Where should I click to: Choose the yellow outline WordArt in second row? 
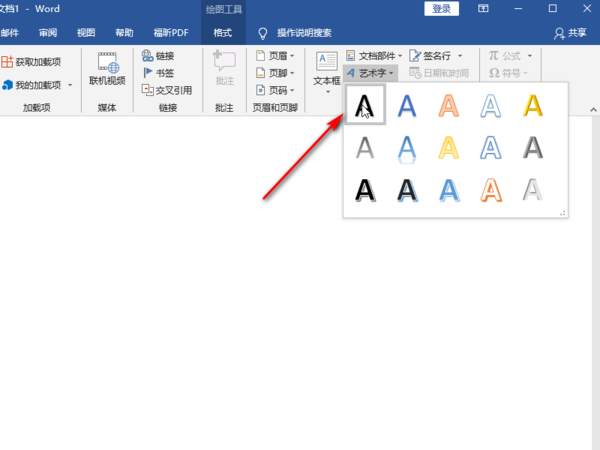pos(448,148)
